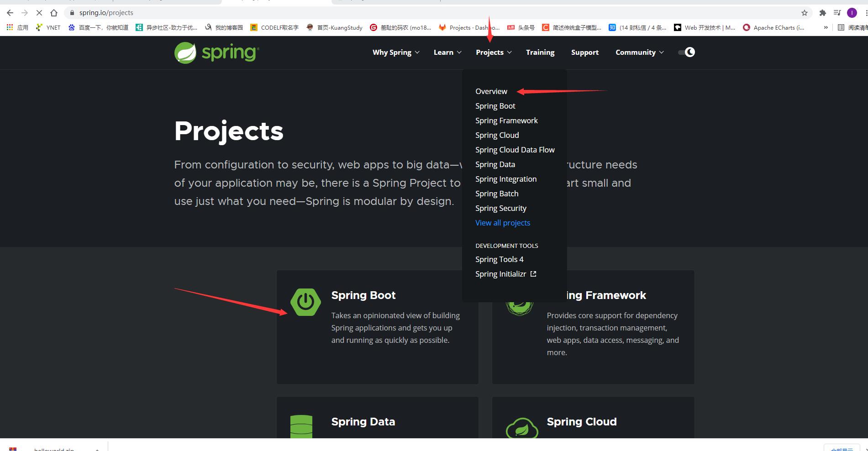Open the 羞耻的码农 Gitee bookmark
The image size is (868, 451).
(400, 27)
